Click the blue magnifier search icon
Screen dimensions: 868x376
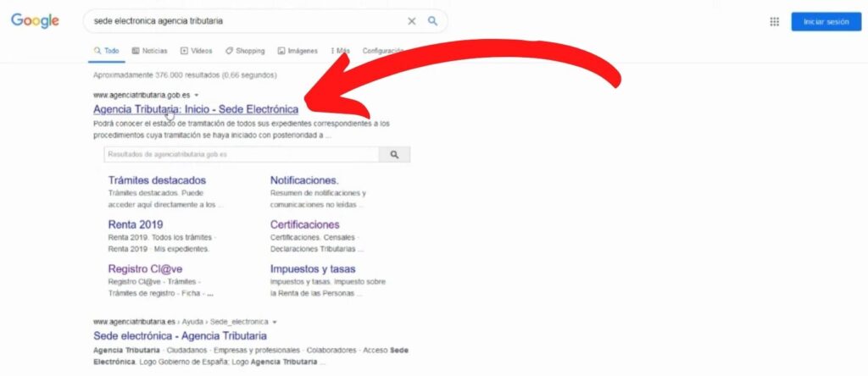point(432,21)
